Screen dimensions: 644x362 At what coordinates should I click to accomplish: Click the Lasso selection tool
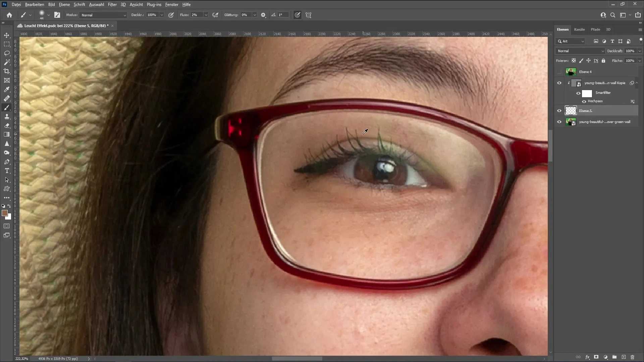coord(7,53)
